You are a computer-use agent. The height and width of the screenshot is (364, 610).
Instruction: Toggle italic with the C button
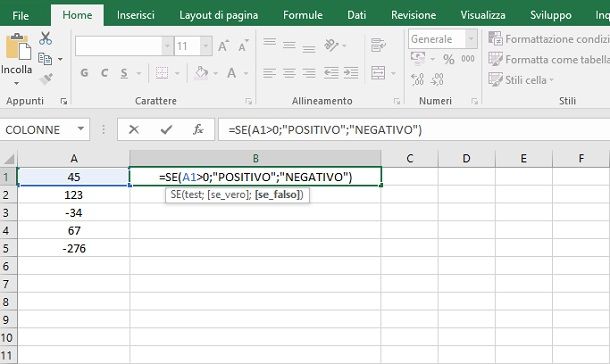[104, 73]
